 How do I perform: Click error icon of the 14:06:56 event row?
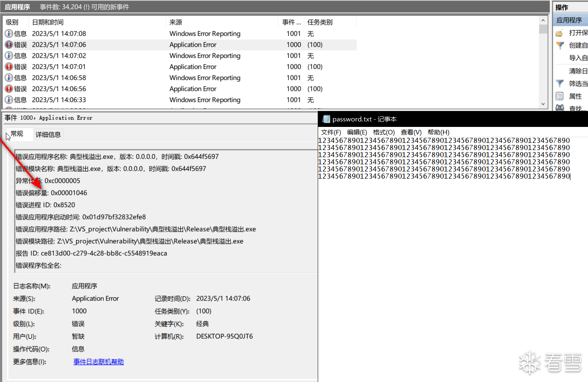coord(9,89)
